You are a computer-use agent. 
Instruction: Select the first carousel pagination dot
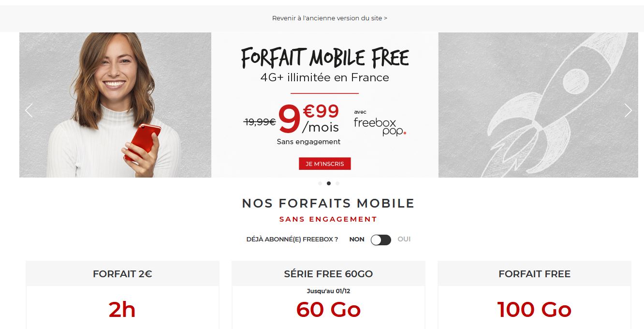320,183
